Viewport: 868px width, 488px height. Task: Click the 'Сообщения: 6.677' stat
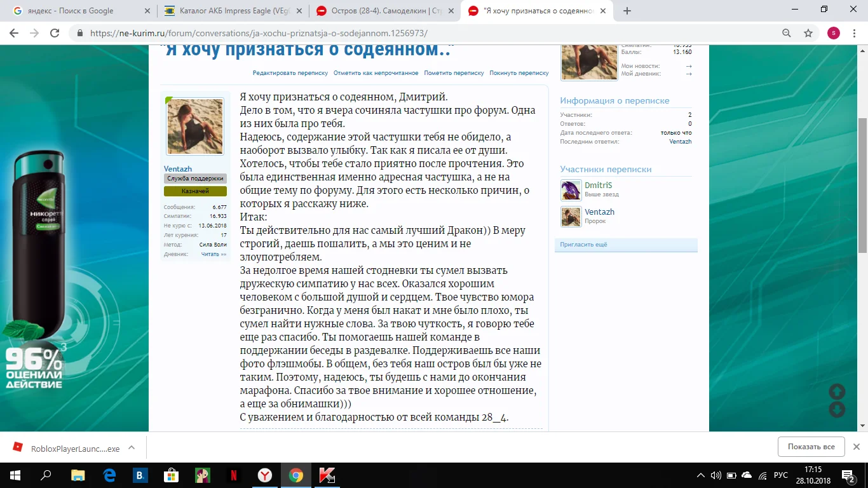click(x=195, y=207)
